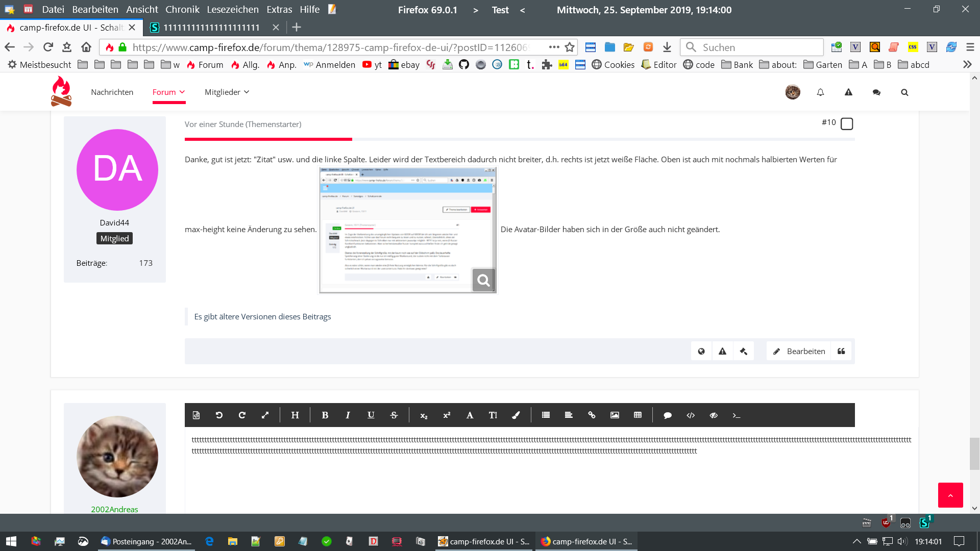The width and height of the screenshot is (980, 551).
Task: Toggle bold formatting in editor toolbar
Action: click(325, 415)
